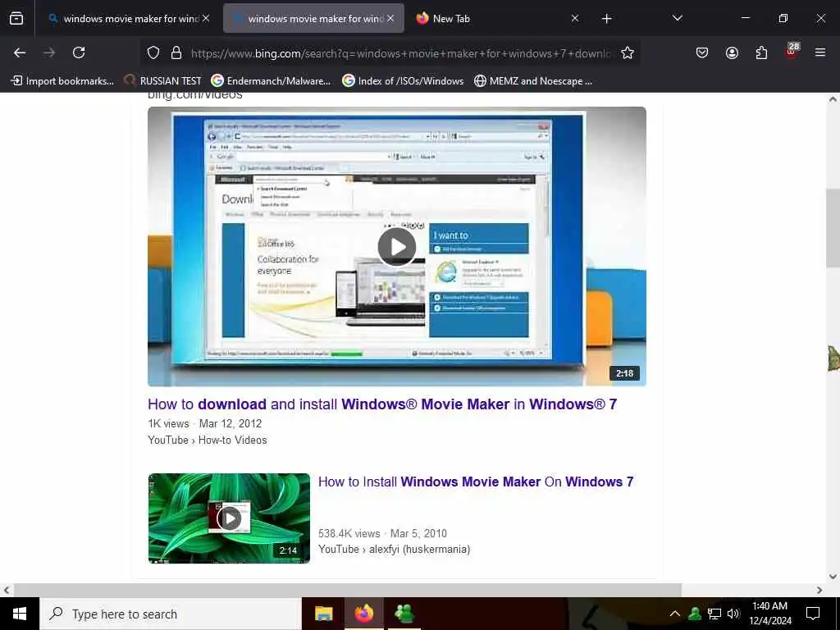
Task: Go back with the back arrow
Action: [x=20, y=52]
